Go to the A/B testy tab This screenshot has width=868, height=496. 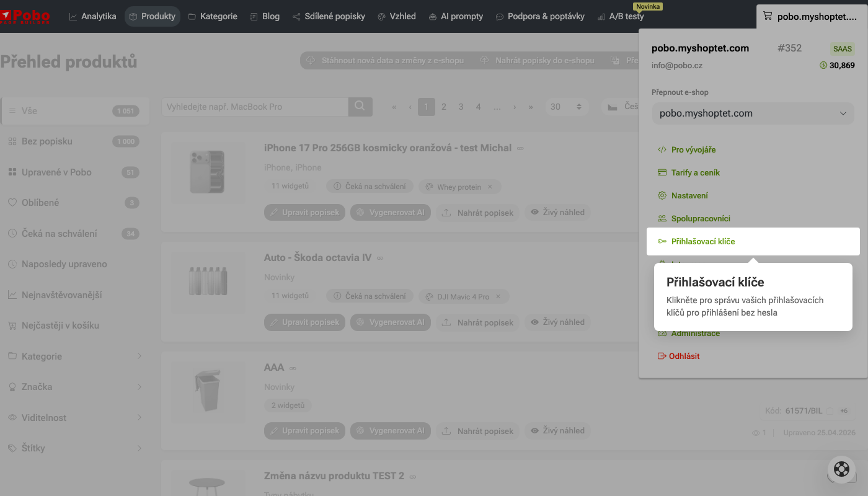(621, 16)
